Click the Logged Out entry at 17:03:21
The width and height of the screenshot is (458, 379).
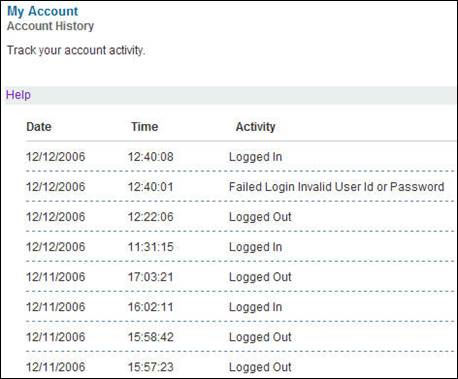coord(260,277)
